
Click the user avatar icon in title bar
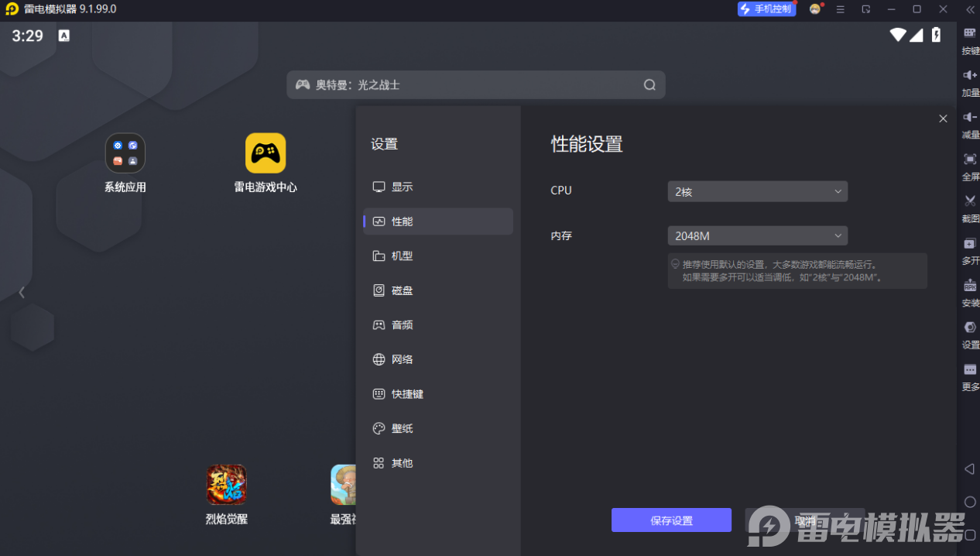point(815,9)
